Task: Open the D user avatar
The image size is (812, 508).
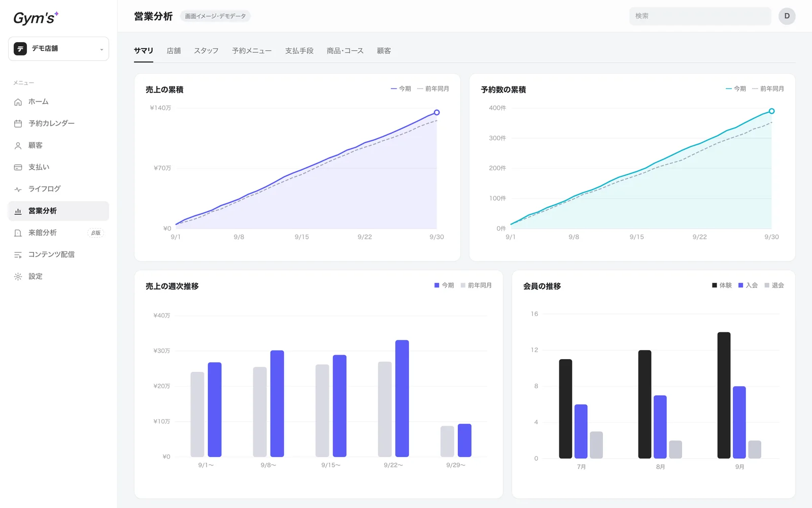Action: click(x=787, y=16)
